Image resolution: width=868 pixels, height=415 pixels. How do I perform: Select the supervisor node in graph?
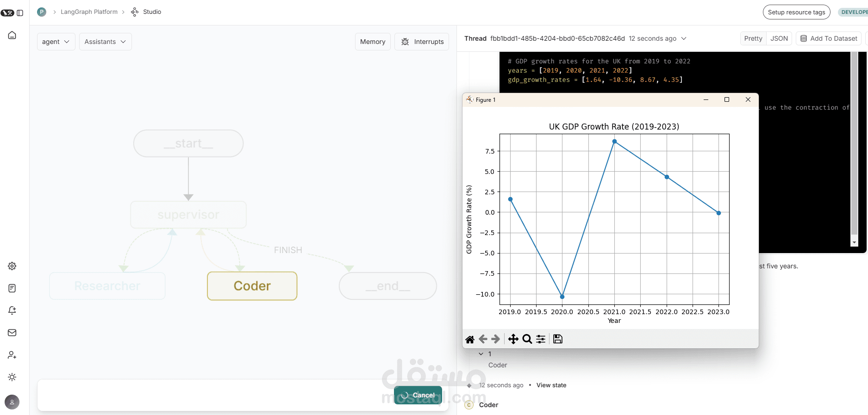[188, 215]
